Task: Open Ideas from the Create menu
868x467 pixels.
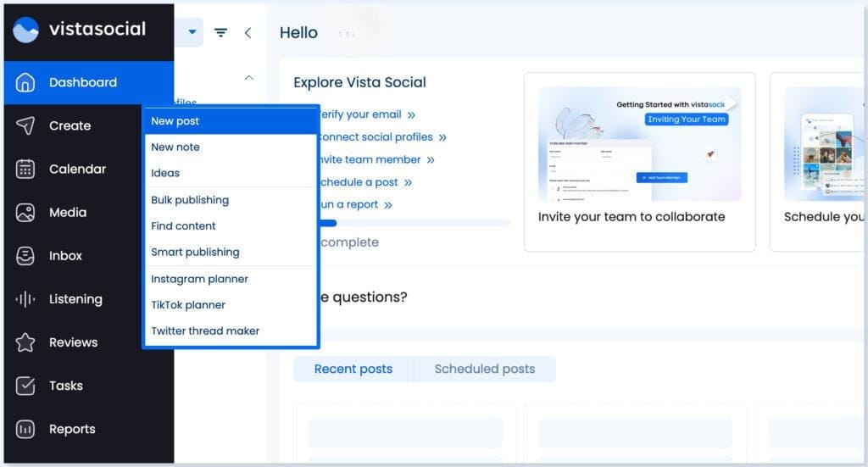Action: pos(231,173)
